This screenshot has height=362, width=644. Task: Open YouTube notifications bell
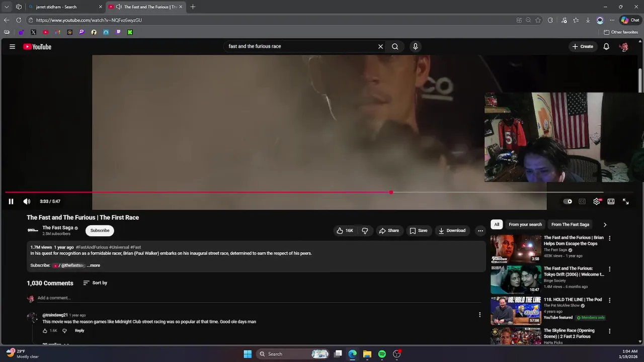pos(606,46)
